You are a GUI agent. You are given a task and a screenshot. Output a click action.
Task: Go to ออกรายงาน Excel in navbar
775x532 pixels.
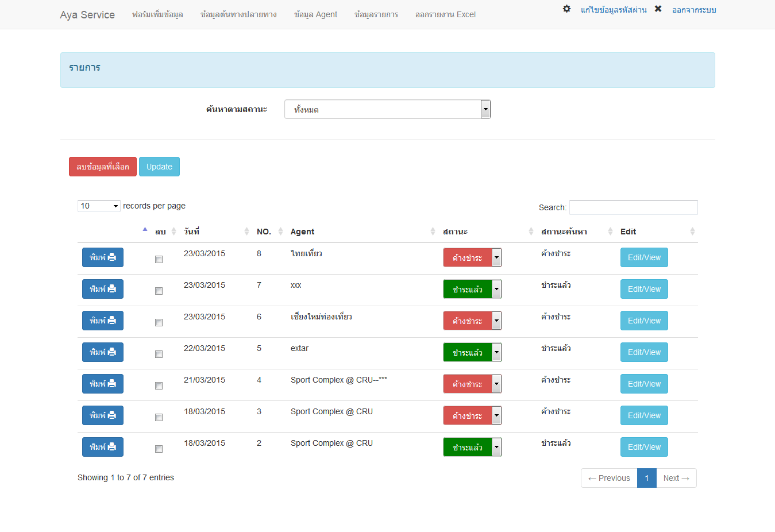445,14
